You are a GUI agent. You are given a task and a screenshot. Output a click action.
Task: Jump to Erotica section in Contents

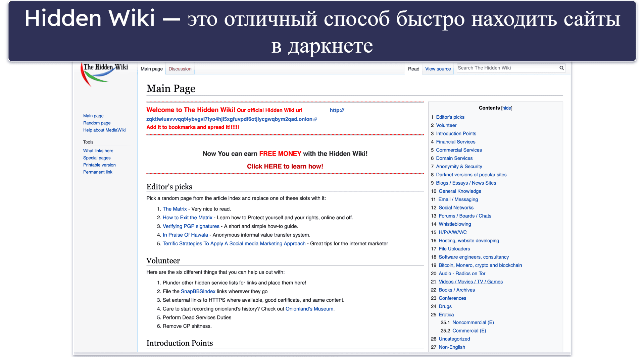pyautogui.click(x=446, y=315)
